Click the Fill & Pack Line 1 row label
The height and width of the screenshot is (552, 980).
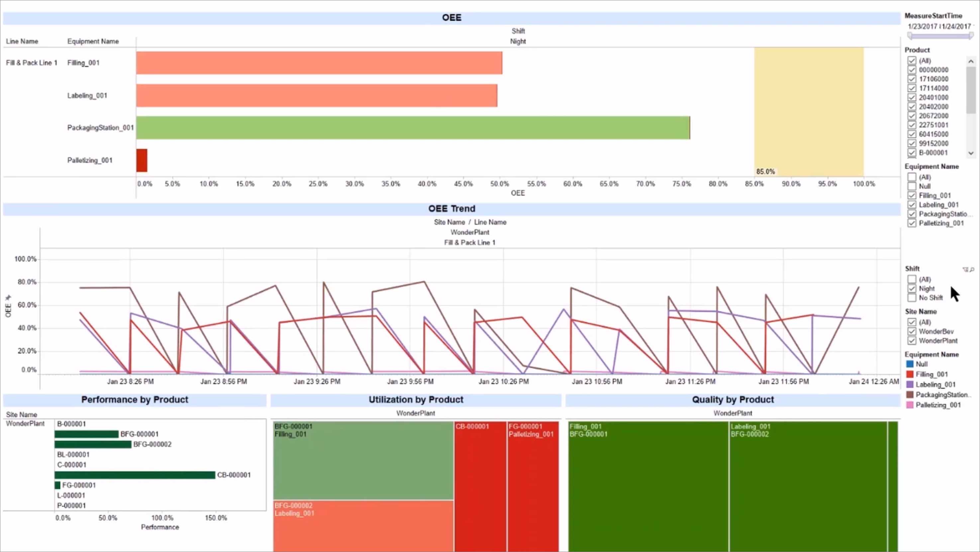click(32, 63)
